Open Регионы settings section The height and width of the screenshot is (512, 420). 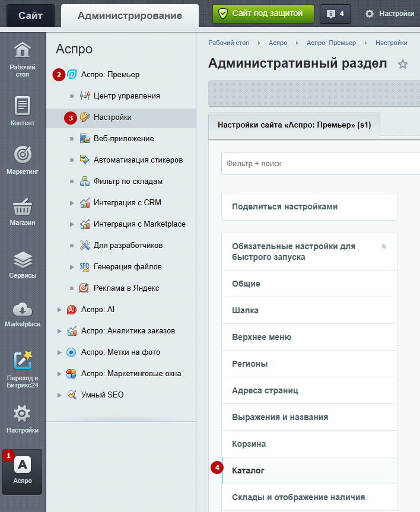click(309, 364)
